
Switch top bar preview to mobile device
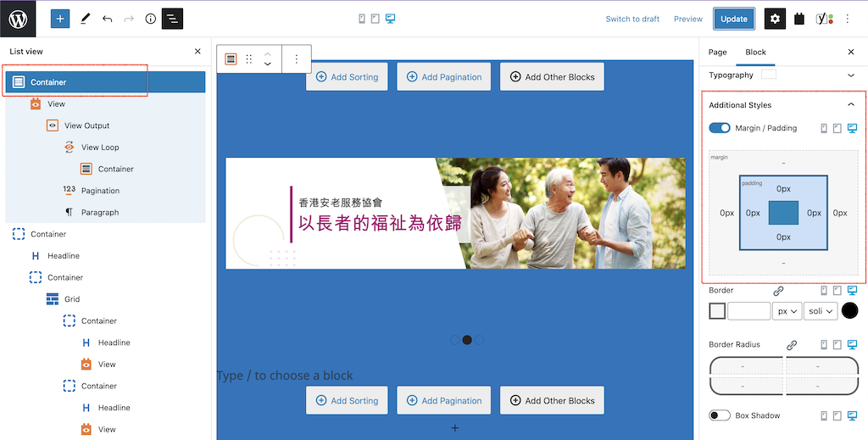pos(362,19)
